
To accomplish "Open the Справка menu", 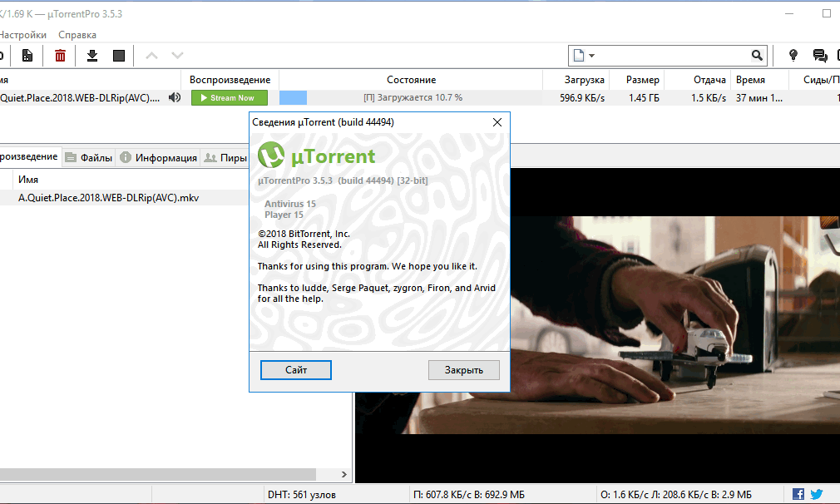I will click(77, 35).
